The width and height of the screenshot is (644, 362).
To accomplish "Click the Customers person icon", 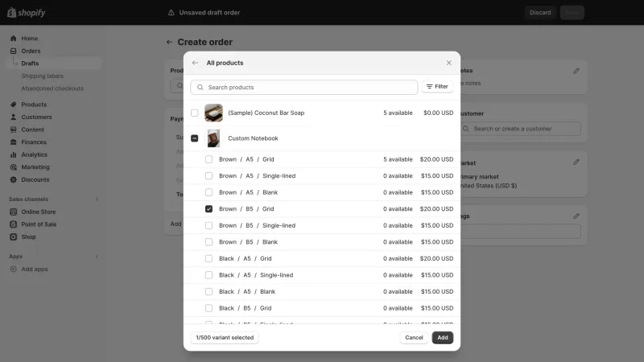I will point(13,117).
